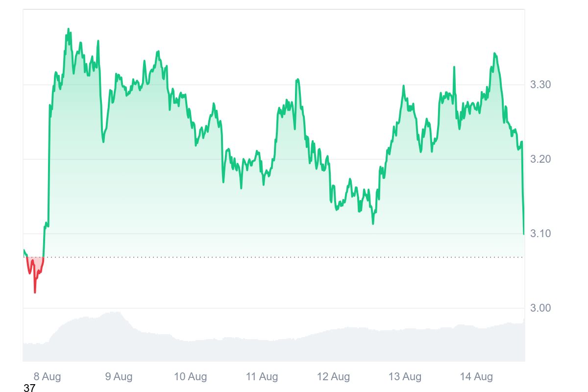Select the 9 Aug date label

119,377
